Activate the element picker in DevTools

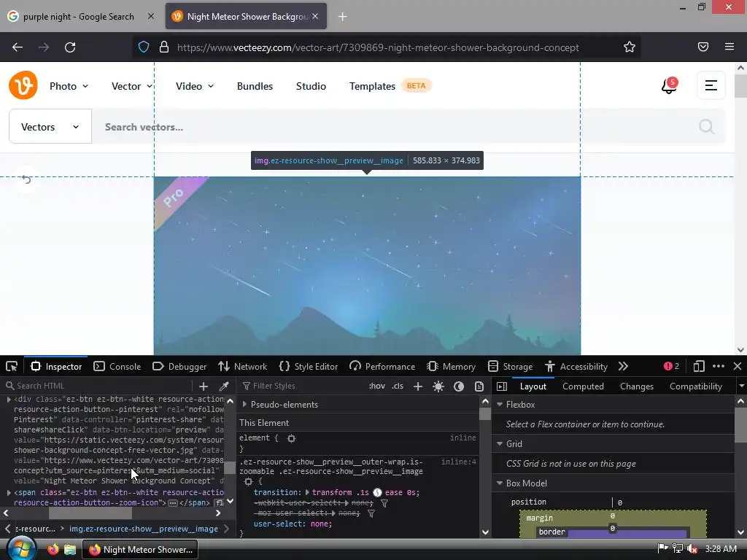pyautogui.click(x=12, y=366)
